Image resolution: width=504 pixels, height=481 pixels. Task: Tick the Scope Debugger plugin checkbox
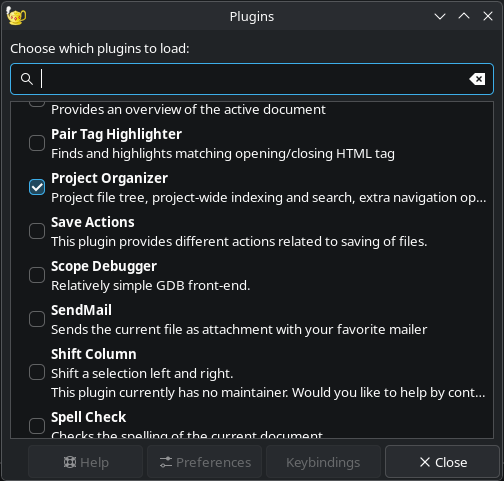(37, 275)
